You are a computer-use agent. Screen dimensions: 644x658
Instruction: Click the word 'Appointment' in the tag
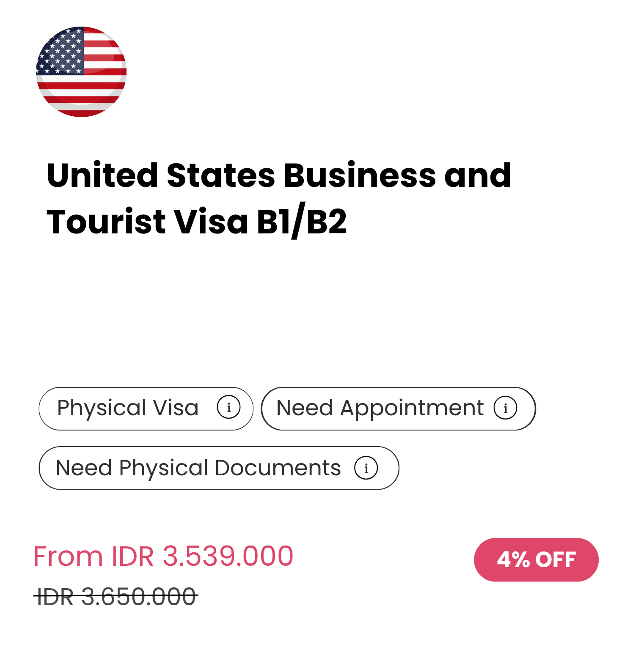412,408
